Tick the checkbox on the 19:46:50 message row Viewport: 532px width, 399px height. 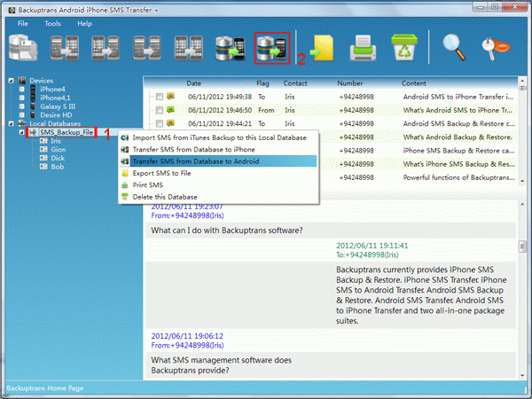tap(159, 110)
